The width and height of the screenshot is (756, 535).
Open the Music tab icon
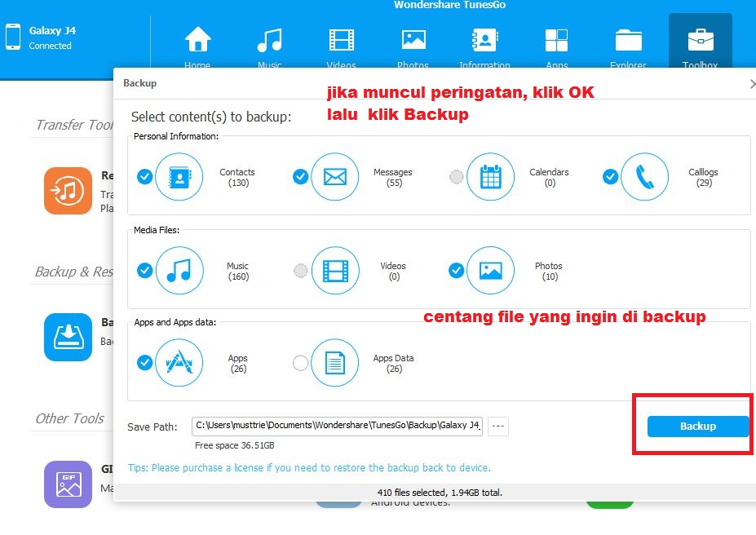point(269,39)
